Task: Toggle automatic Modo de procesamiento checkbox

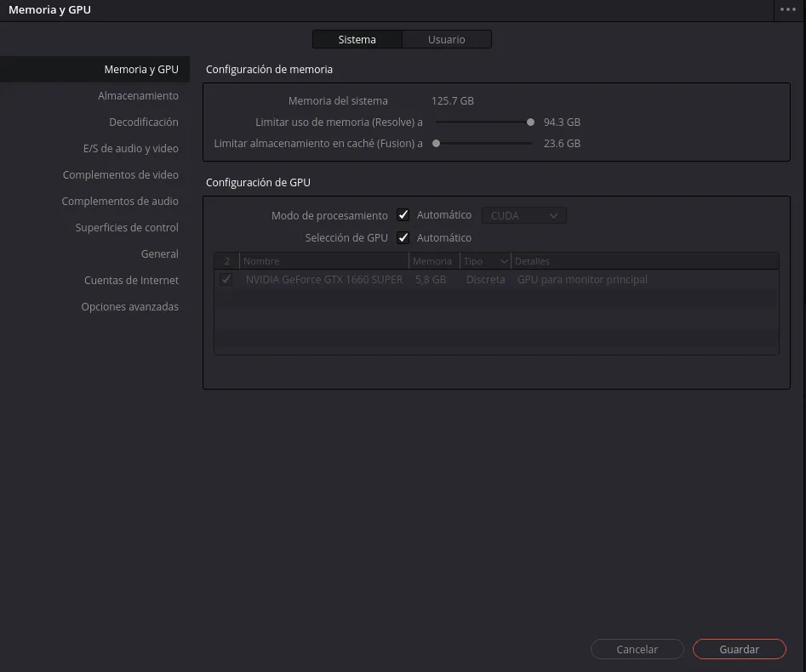Action: click(403, 216)
